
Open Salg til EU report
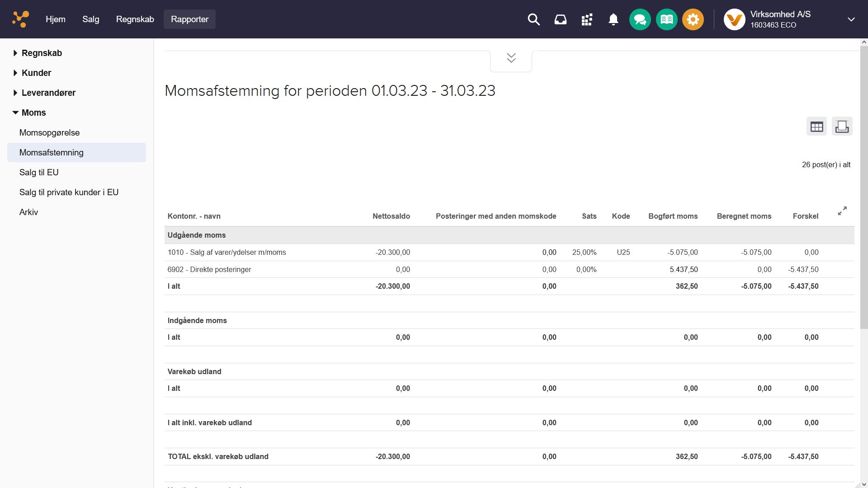click(39, 173)
